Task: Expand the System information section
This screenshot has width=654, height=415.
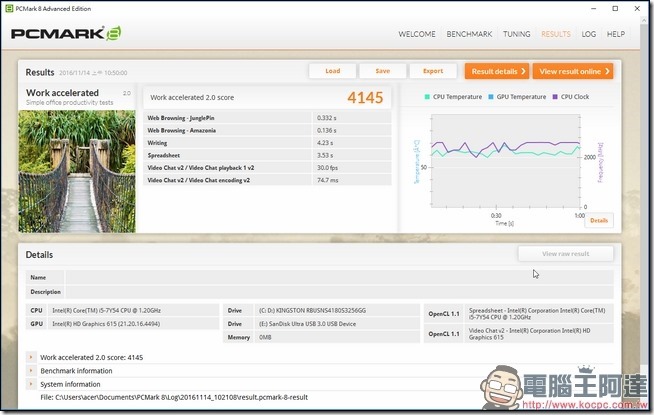Action: 31,384
